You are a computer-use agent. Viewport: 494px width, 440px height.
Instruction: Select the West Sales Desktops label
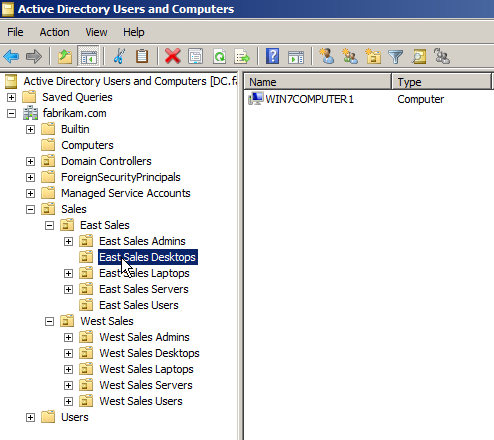pos(149,353)
